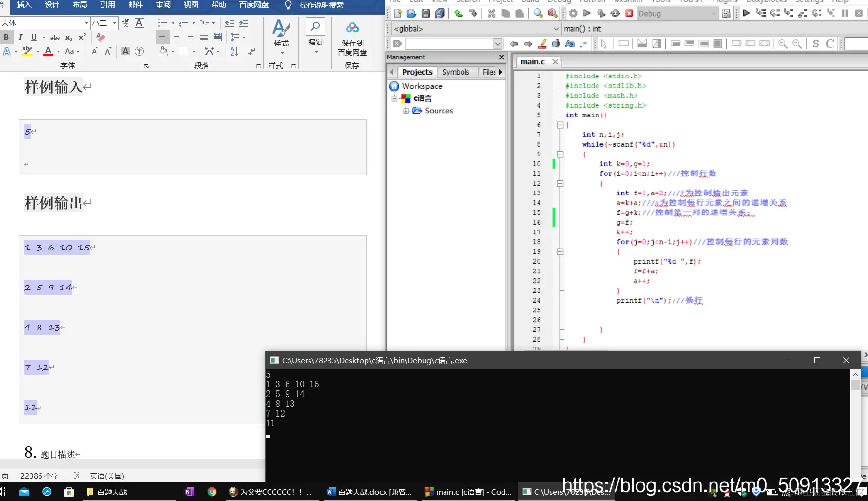Switch to the Symbols management tab
This screenshot has height=501, width=868.
point(456,72)
